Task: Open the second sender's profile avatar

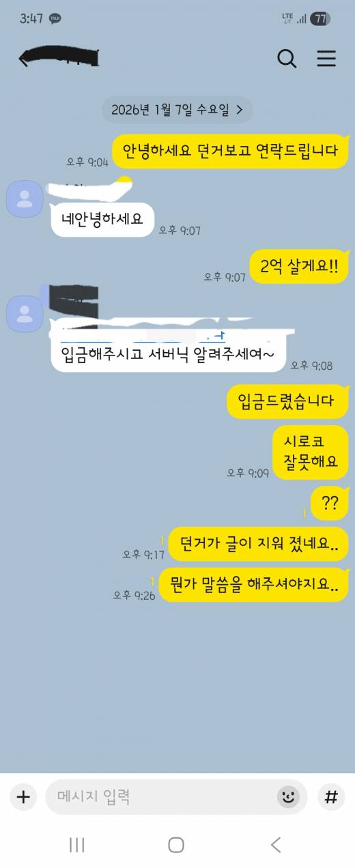Action: (x=25, y=313)
